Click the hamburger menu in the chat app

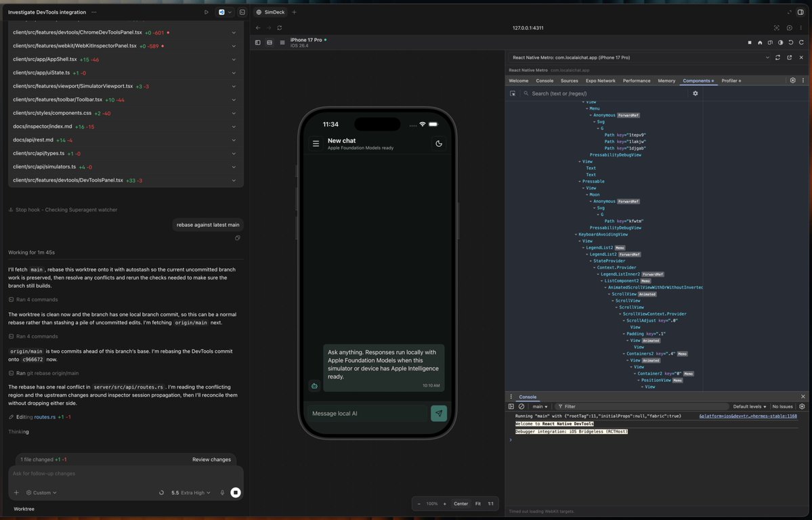pos(316,144)
